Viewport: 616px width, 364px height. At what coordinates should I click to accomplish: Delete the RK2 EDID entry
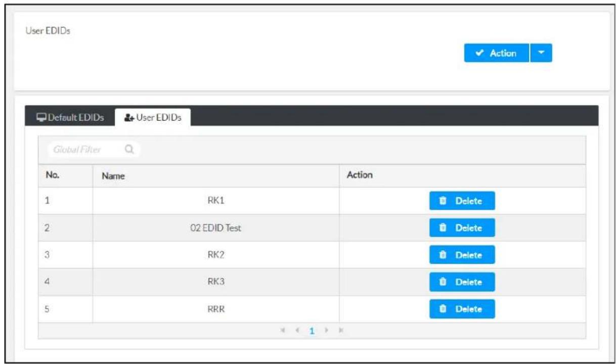coord(462,255)
